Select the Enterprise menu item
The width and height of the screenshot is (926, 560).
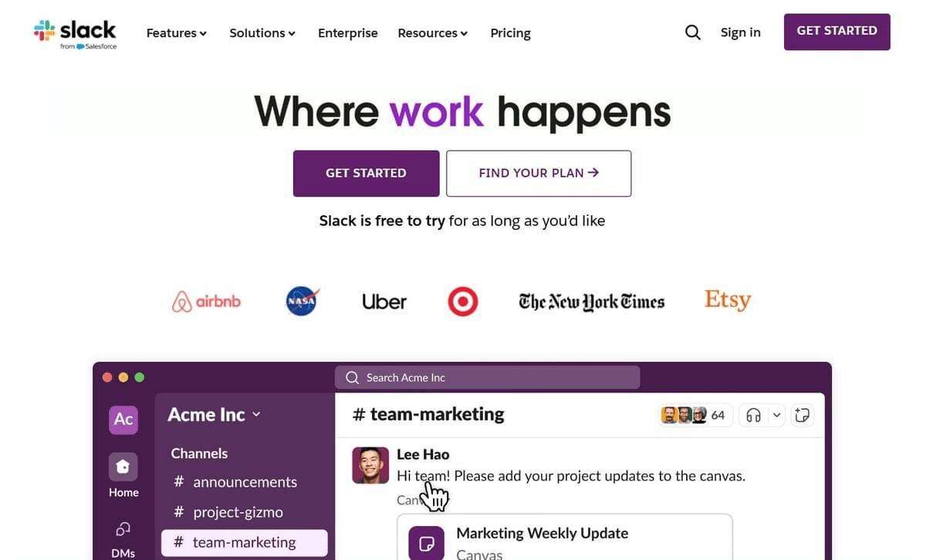[x=347, y=33]
